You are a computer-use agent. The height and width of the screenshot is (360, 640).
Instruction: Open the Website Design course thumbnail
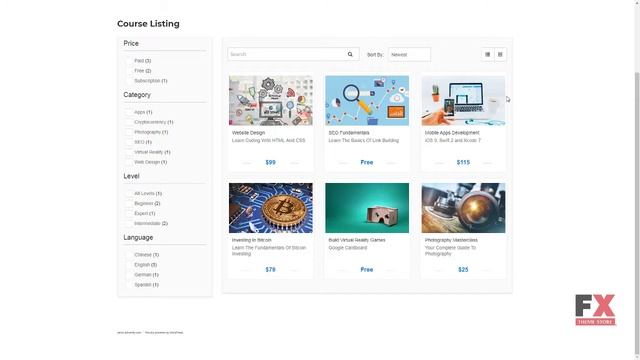pyautogui.click(x=271, y=100)
